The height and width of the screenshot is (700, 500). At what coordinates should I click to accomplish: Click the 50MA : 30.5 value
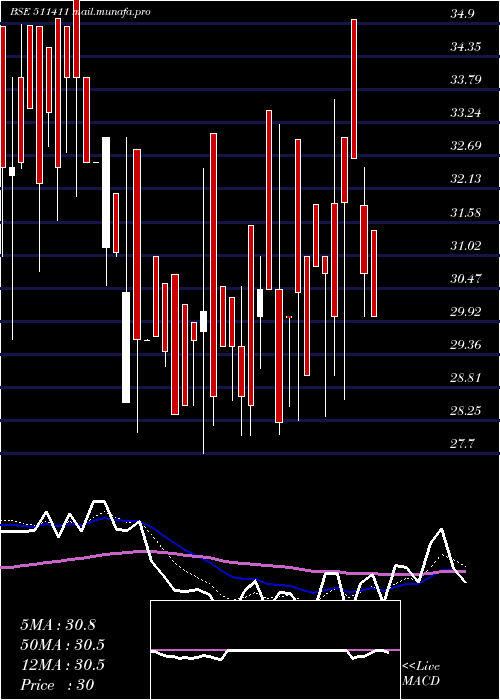62,645
